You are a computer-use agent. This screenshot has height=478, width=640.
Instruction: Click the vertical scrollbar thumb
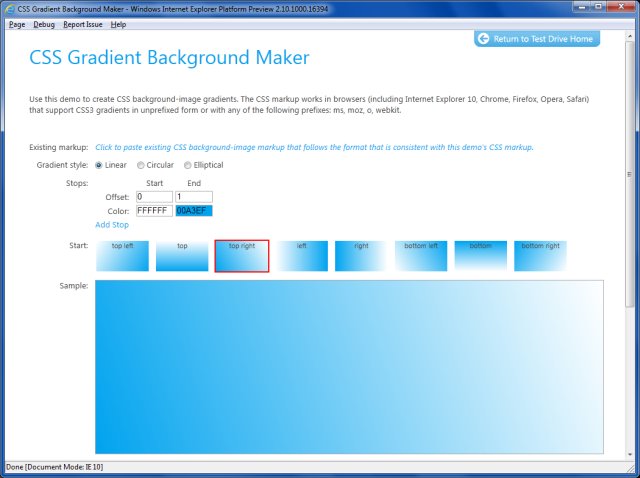click(630, 175)
